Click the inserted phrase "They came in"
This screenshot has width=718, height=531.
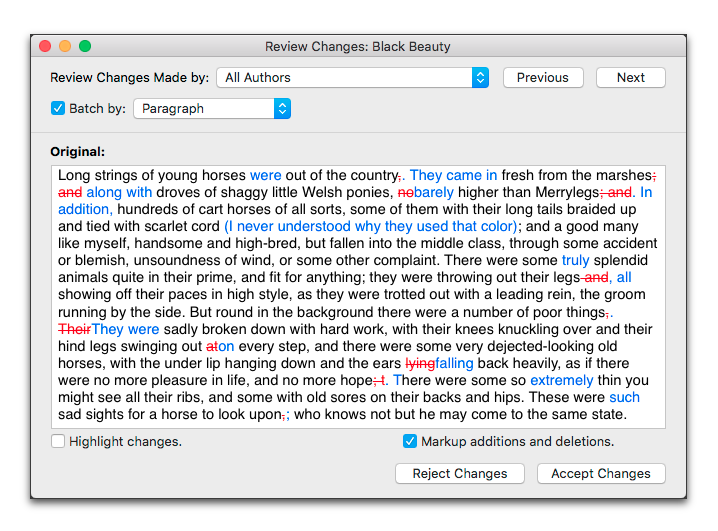(453, 175)
